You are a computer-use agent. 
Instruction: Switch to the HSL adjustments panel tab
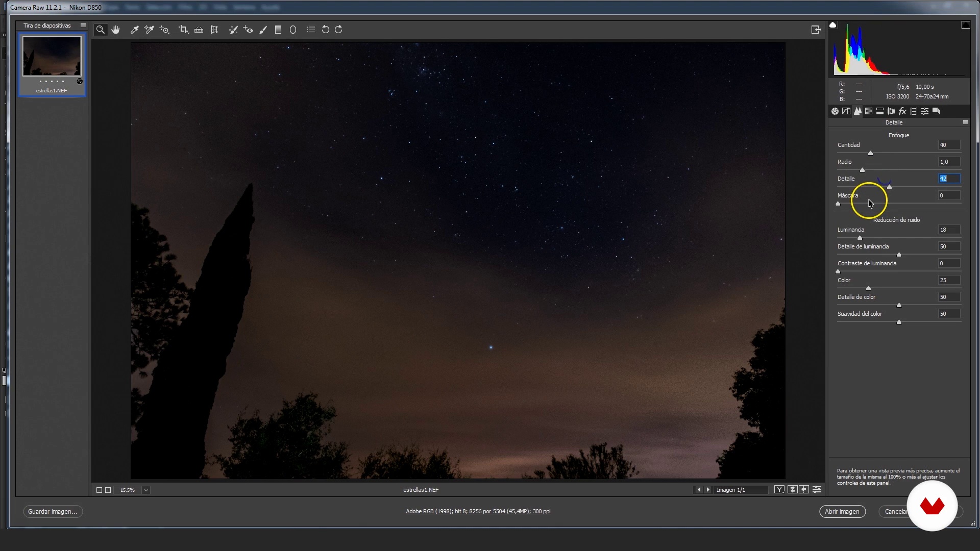click(x=869, y=111)
